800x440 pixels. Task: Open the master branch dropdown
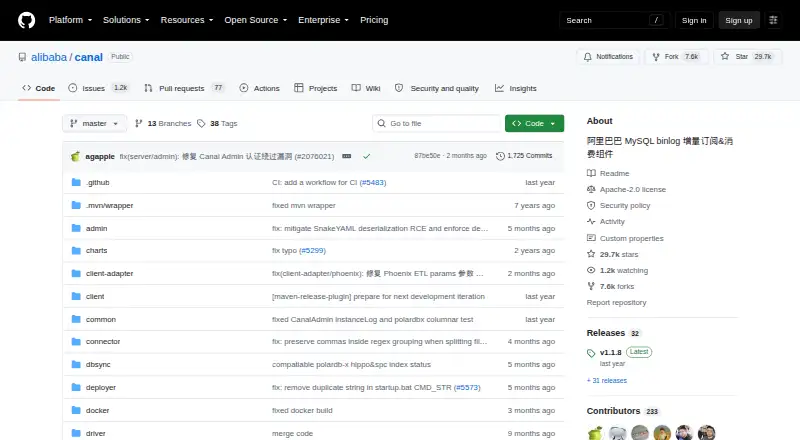[x=94, y=124]
